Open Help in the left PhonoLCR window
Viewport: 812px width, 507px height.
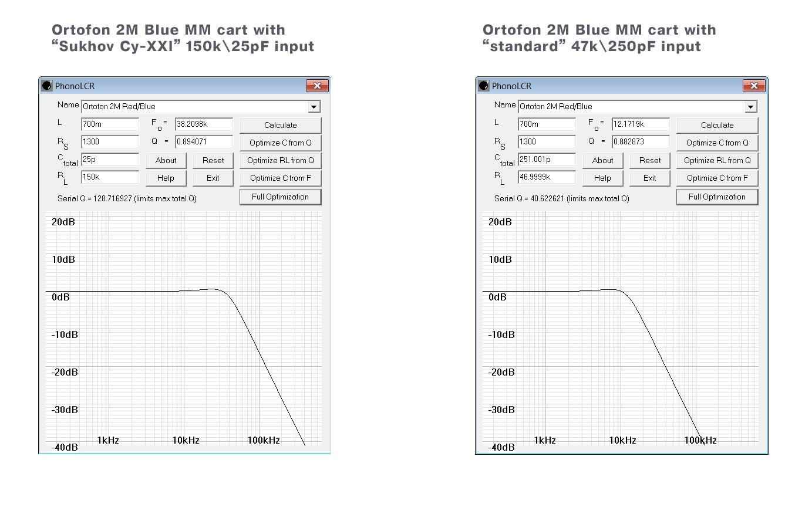[x=166, y=178]
